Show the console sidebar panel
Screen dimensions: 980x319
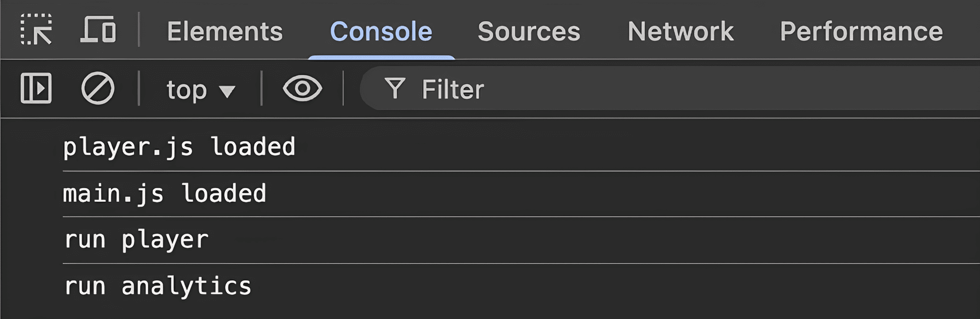[36, 89]
